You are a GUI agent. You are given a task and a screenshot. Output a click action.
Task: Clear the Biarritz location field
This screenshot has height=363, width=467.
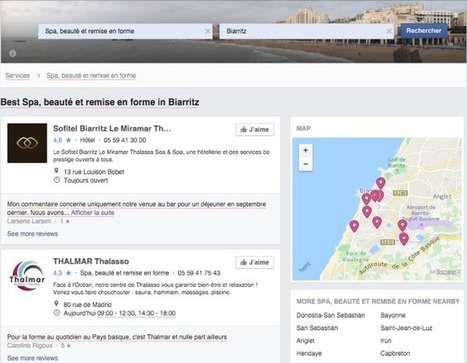tap(389, 31)
